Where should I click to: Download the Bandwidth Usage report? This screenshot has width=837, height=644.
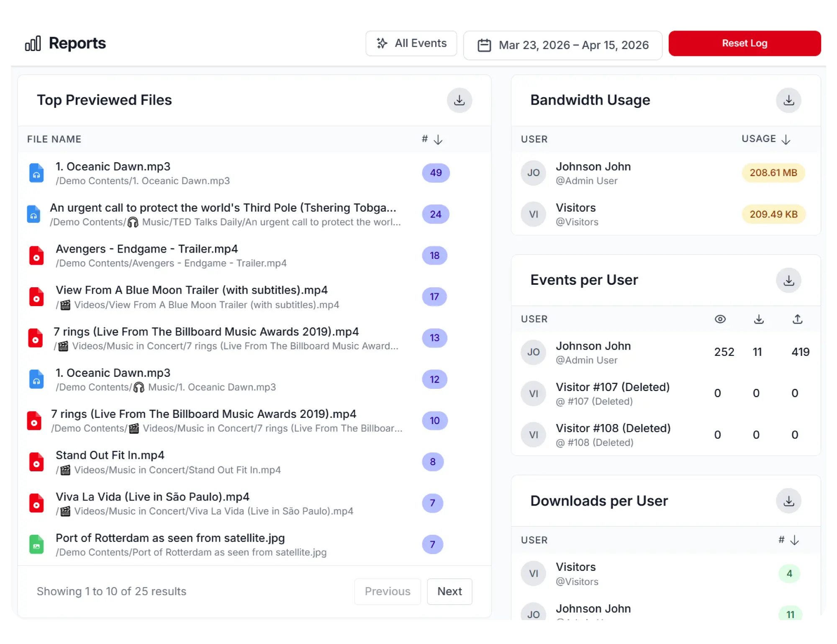pos(788,100)
